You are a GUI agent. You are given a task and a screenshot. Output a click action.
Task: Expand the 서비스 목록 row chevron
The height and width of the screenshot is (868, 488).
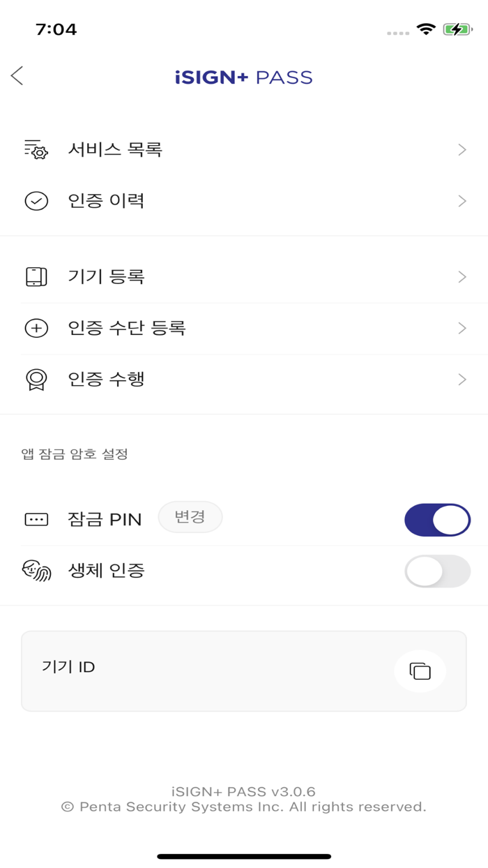coord(462,149)
